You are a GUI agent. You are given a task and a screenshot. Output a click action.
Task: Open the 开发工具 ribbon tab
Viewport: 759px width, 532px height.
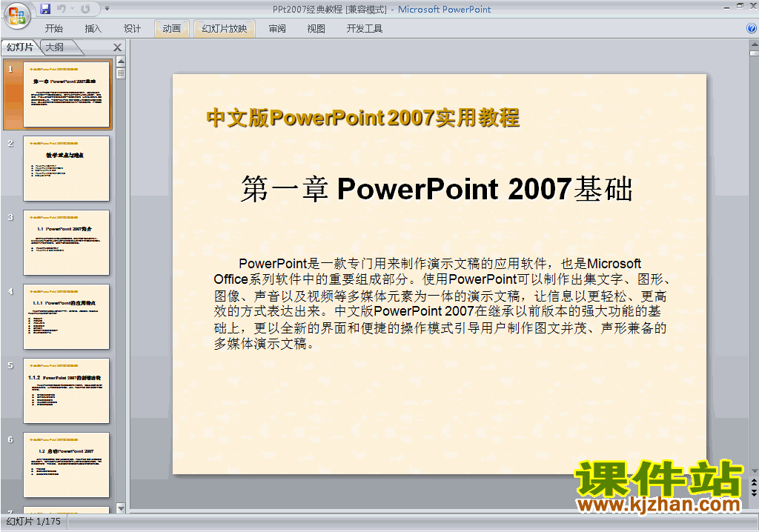click(365, 29)
